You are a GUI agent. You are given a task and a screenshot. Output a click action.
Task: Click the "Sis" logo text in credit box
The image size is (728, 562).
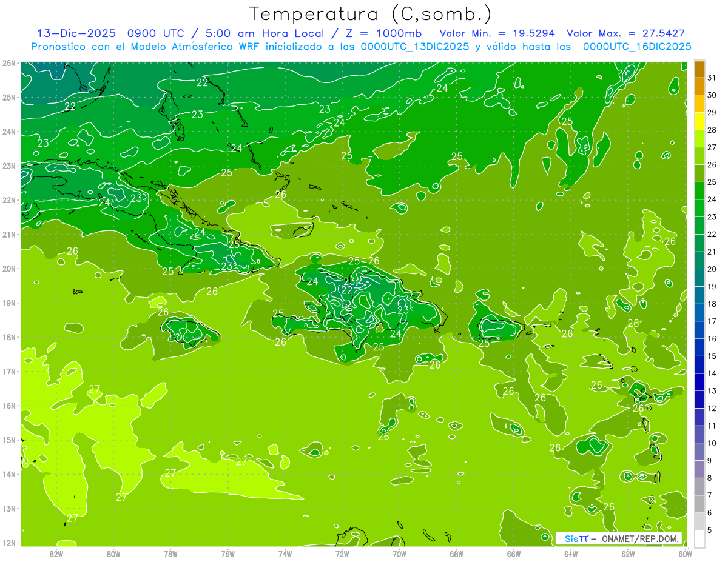571,538
